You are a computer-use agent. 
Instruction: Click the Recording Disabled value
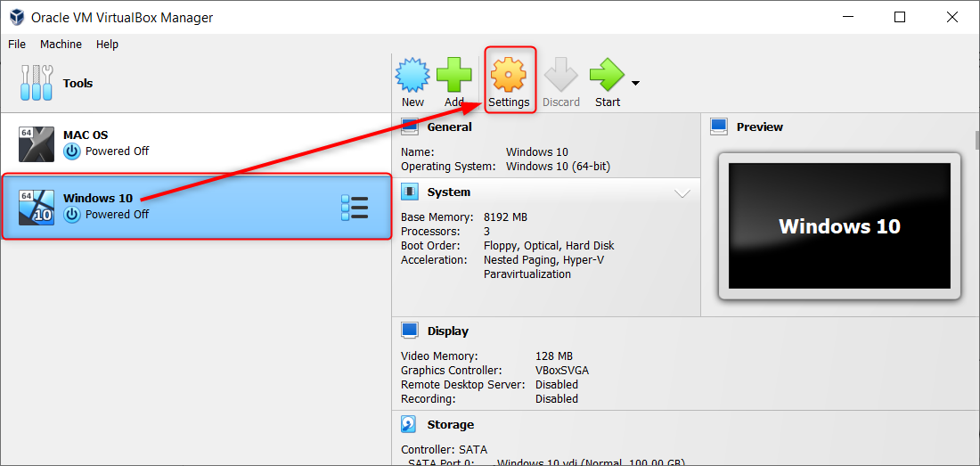(x=557, y=398)
